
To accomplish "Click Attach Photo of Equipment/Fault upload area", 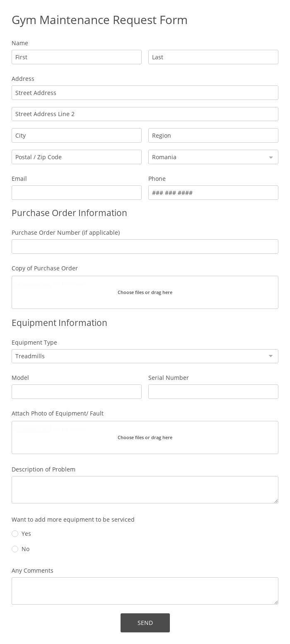I will coord(145,437).
